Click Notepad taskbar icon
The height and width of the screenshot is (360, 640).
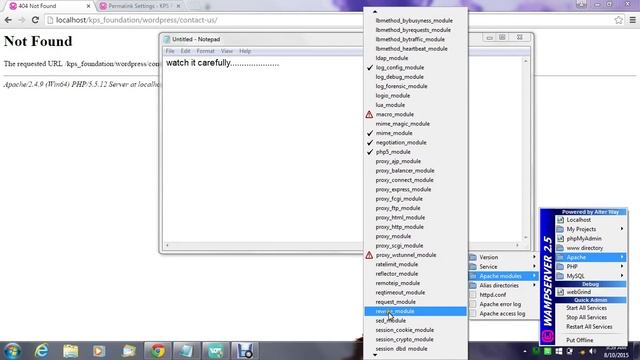click(186, 351)
